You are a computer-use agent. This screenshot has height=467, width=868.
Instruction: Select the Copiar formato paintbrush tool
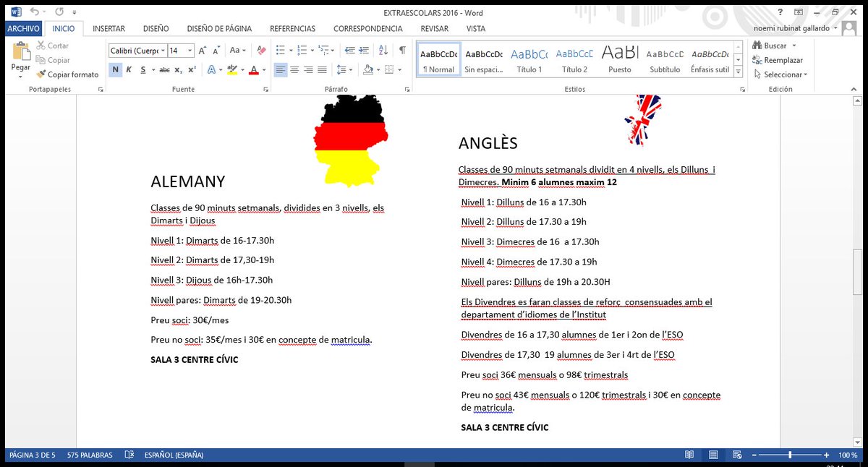click(67, 74)
